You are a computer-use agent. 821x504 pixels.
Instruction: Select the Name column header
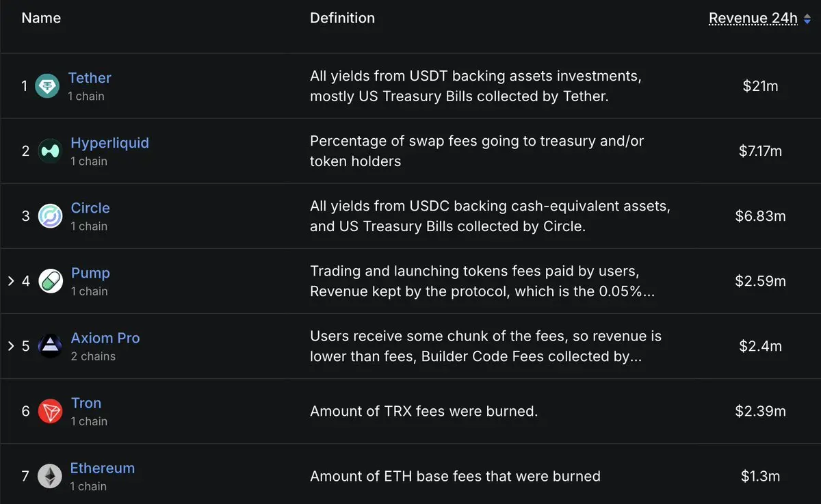coord(41,18)
